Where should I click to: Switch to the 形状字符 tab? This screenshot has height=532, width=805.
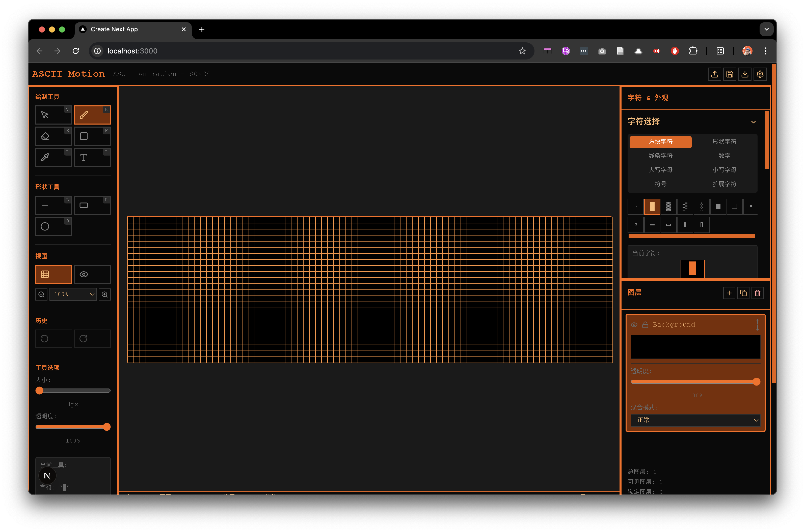tap(724, 142)
